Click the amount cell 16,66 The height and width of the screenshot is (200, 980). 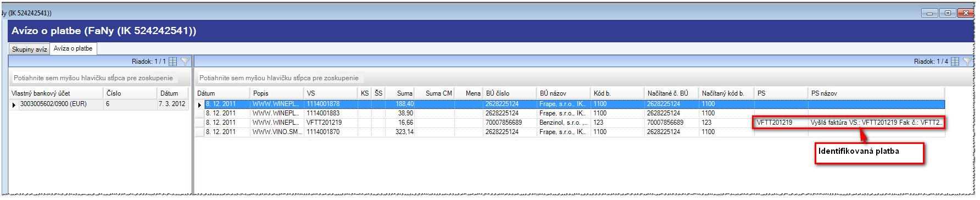400,123
